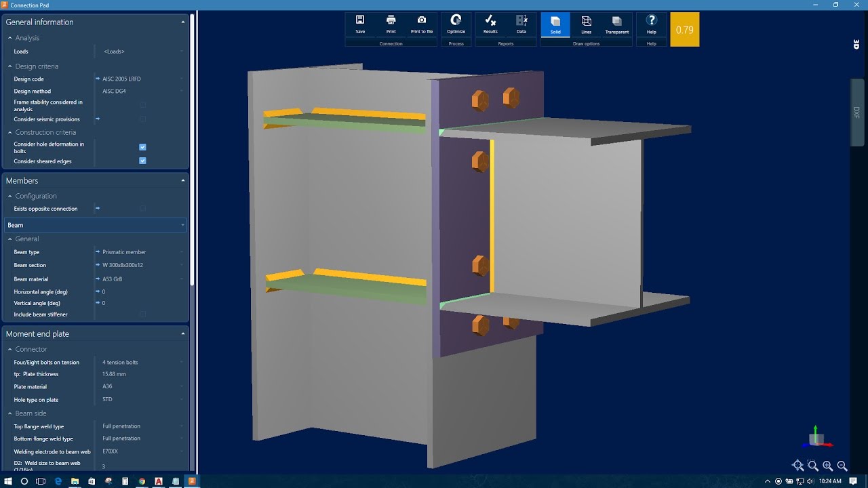Select the Beam member tab
The image size is (868, 488).
point(95,224)
